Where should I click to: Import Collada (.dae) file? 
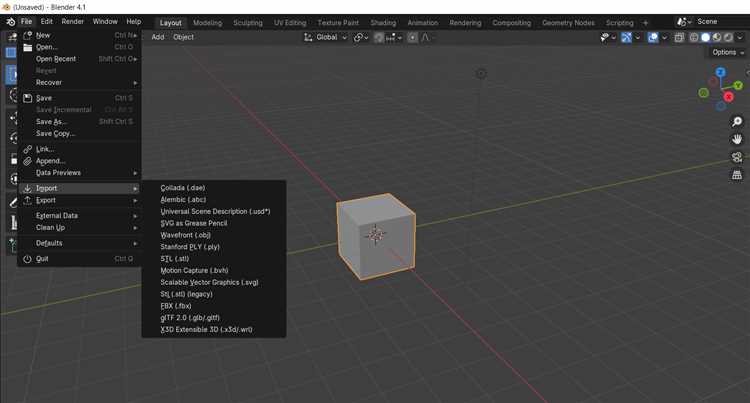(x=214, y=188)
